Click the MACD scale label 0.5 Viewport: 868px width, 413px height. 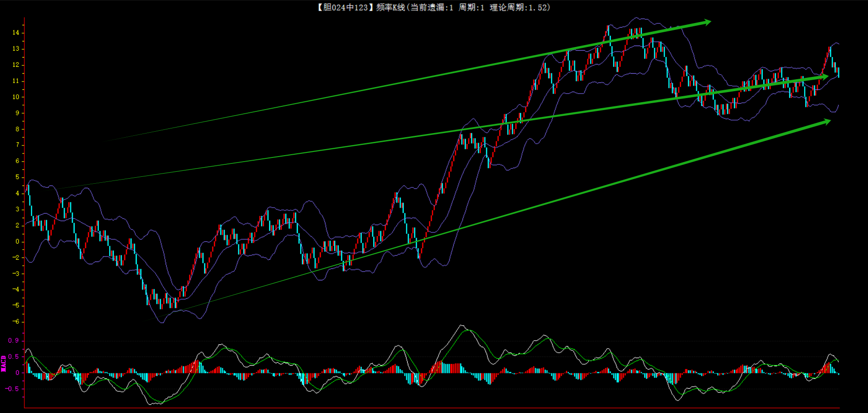(14, 357)
